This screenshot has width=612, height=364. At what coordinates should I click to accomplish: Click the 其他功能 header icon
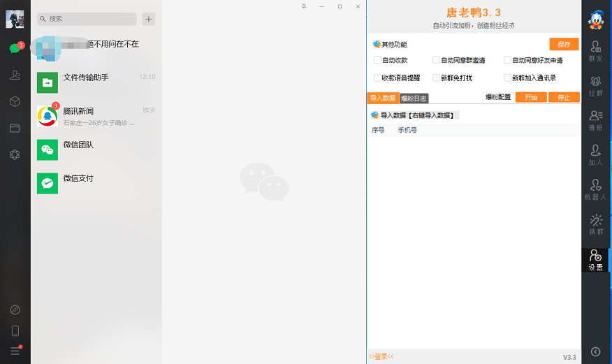point(377,44)
